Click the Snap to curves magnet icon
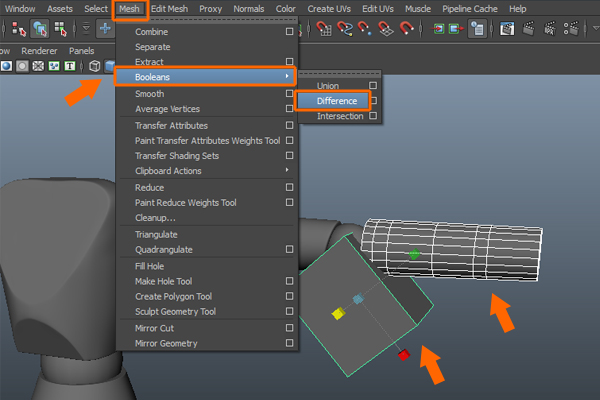The height and width of the screenshot is (400, 600). tap(345, 29)
